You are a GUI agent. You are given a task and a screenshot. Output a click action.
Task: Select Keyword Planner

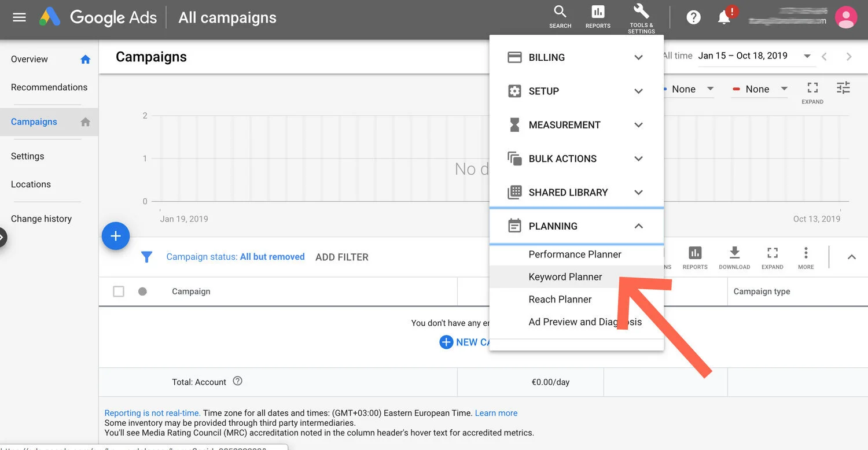point(565,277)
